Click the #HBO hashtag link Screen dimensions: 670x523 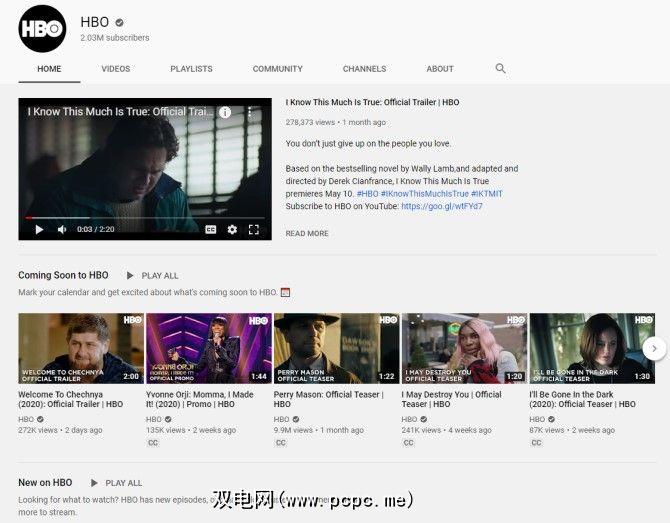(x=367, y=194)
